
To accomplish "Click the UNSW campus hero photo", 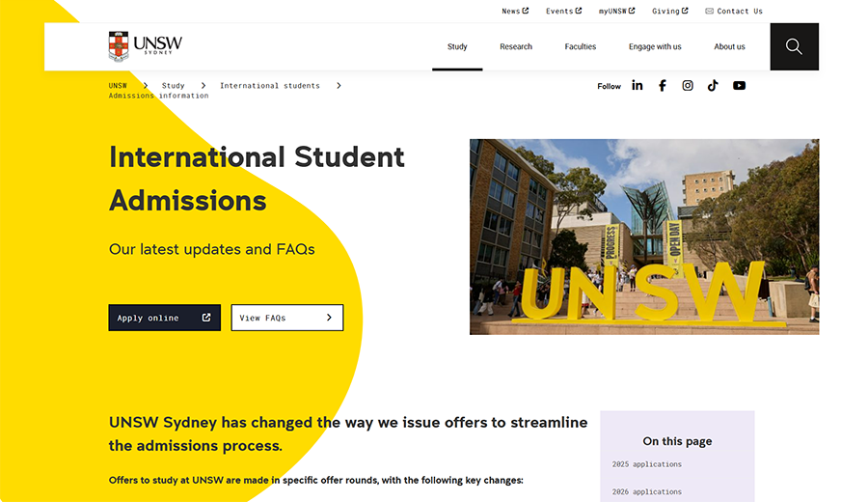I will point(643,237).
